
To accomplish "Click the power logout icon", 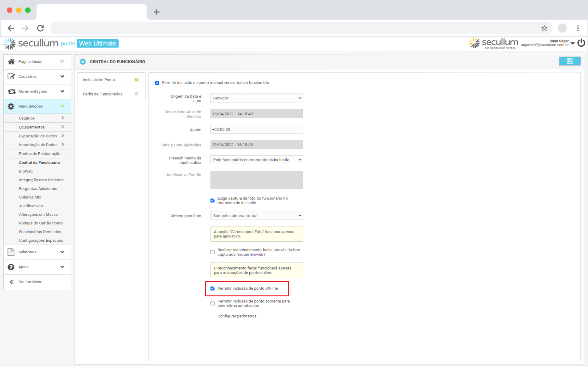I will coord(581,43).
